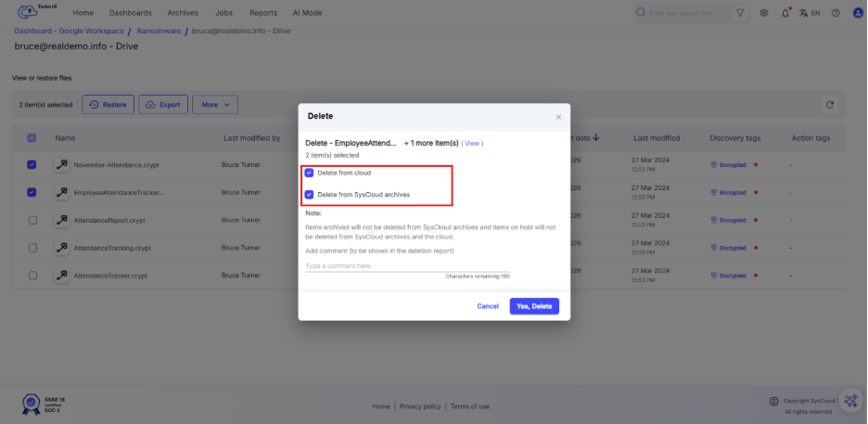Click the View link for selected items
The image size is (868, 424).
tap(472, 144)
